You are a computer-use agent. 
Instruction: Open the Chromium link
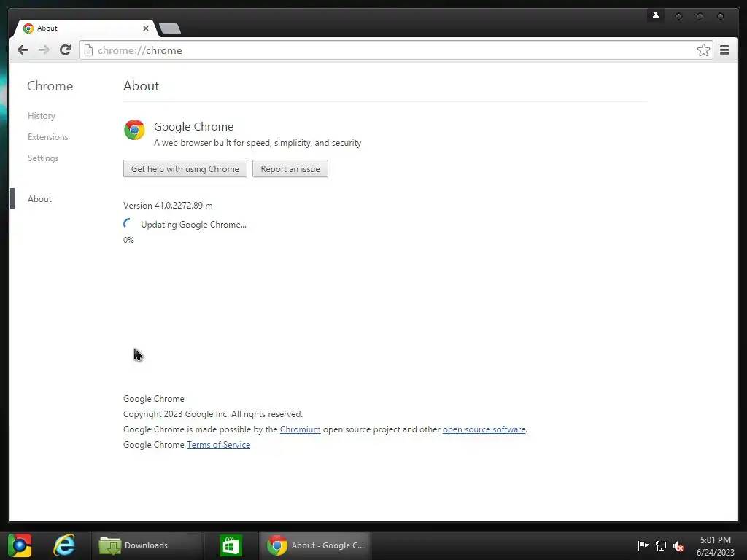[300, 429]
